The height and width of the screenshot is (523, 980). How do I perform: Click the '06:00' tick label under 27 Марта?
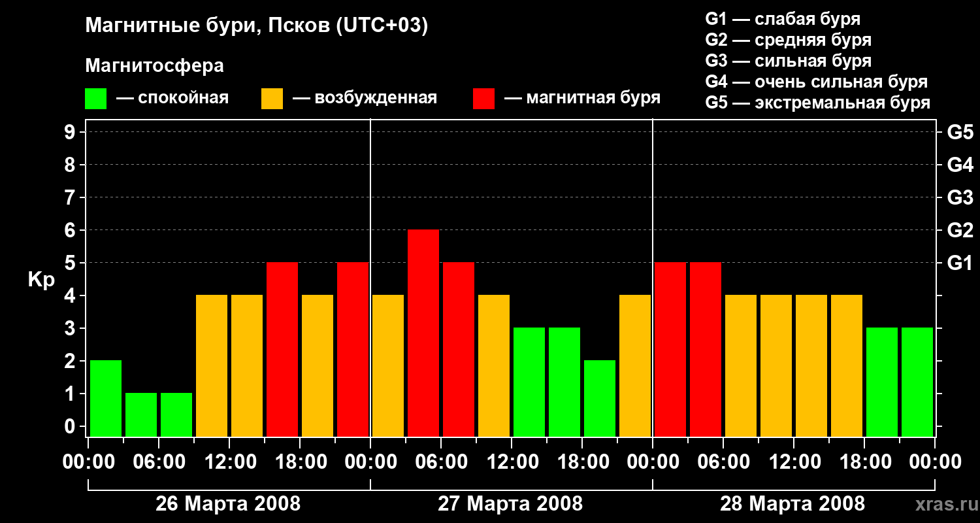pos(441,462)
